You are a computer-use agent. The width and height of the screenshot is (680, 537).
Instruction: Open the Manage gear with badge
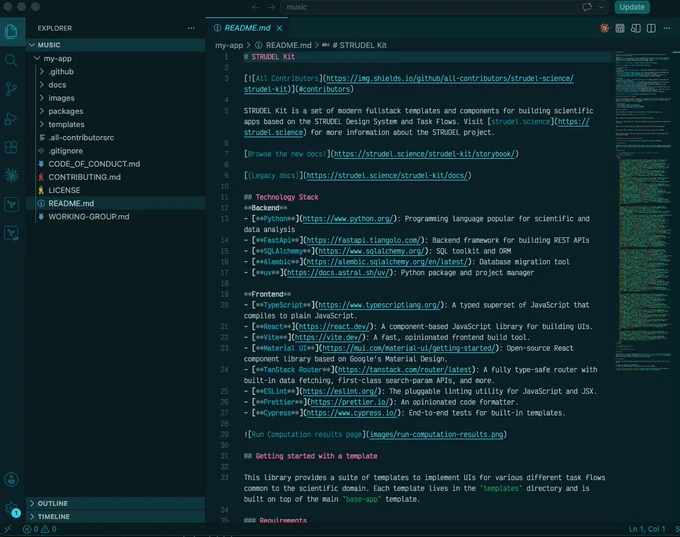11,508
